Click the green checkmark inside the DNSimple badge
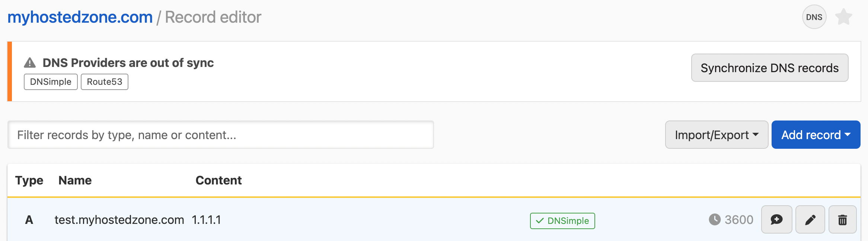Screen dimensions: 868x241 click(x=539, y=221)
